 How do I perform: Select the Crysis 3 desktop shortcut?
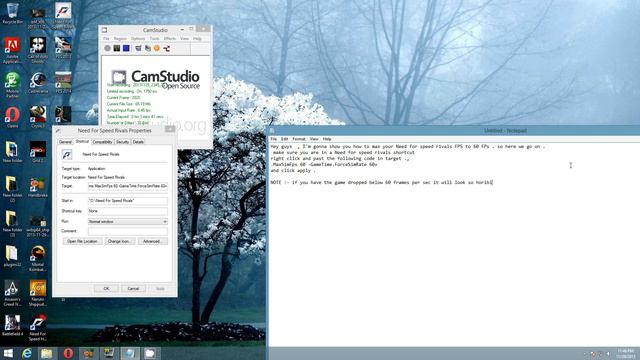pyautogui.click(x=38, y=118)
